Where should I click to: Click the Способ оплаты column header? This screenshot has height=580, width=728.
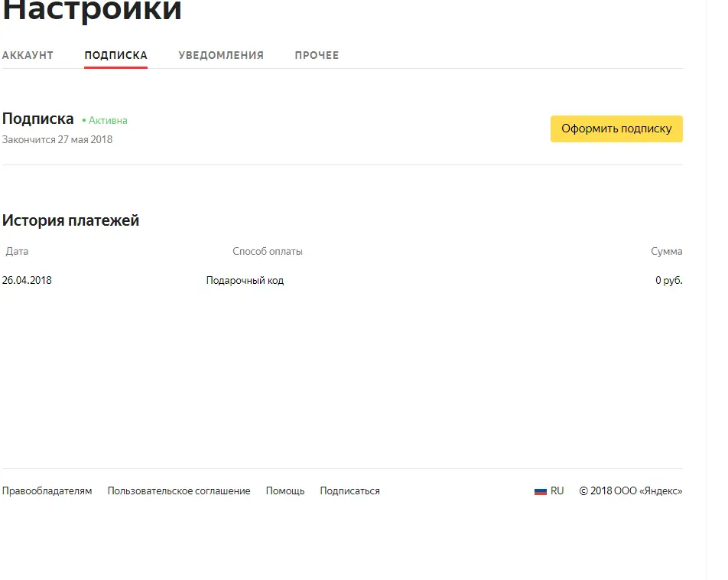268,252
